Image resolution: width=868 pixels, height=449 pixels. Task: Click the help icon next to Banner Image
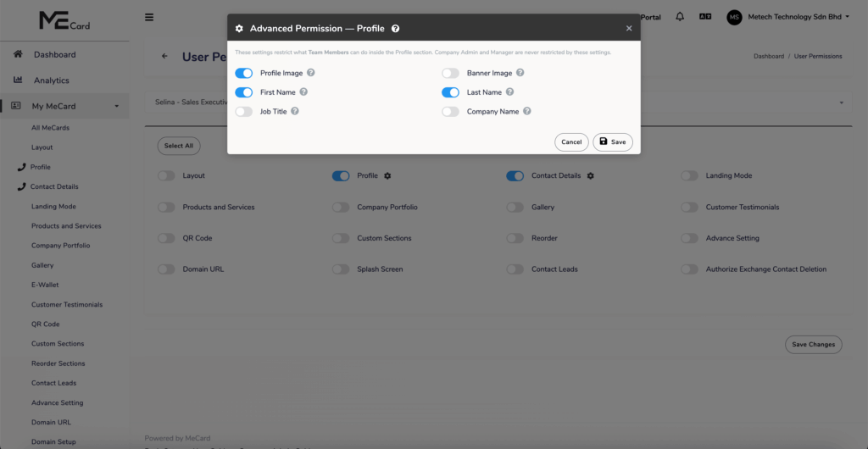pos(520,73)
